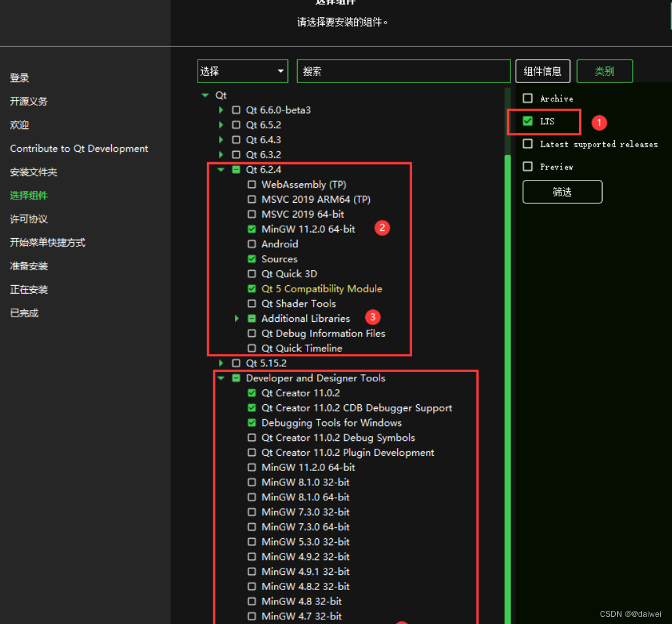Check the MinGW 4.8.2 32-bit checkbox
The height and width of the screenshot is (624, 672).
tap(252, 586)
